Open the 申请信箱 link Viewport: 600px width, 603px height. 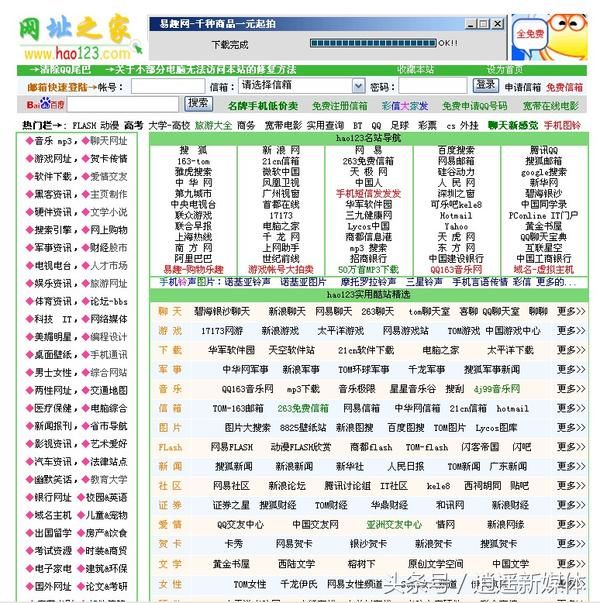(523, 87)
